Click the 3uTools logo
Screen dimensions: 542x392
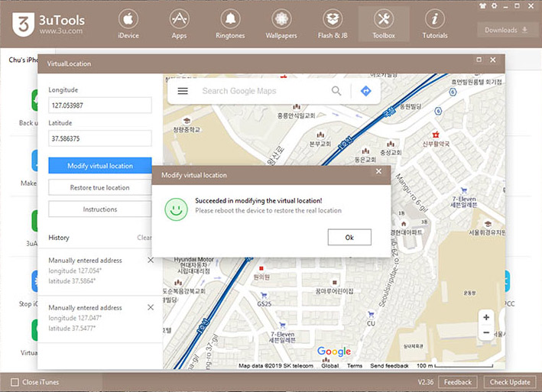pyautogui.click(x=48, y=24)
